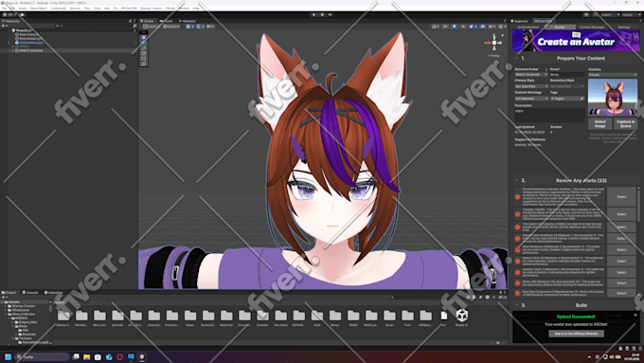
Task: Toggle Persp perspective label under gizmo
Action: (x=493, y=56)
